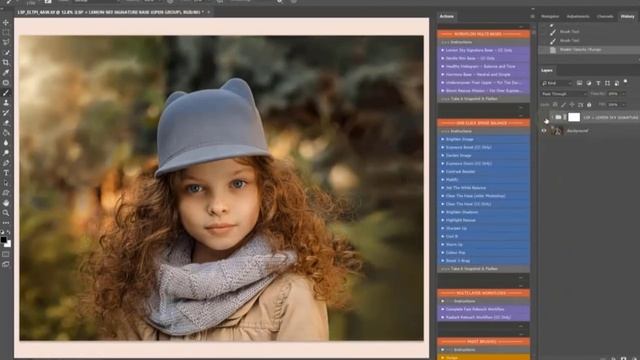
Task: Select the Brighten Shadows action
Action: [484, 212]
